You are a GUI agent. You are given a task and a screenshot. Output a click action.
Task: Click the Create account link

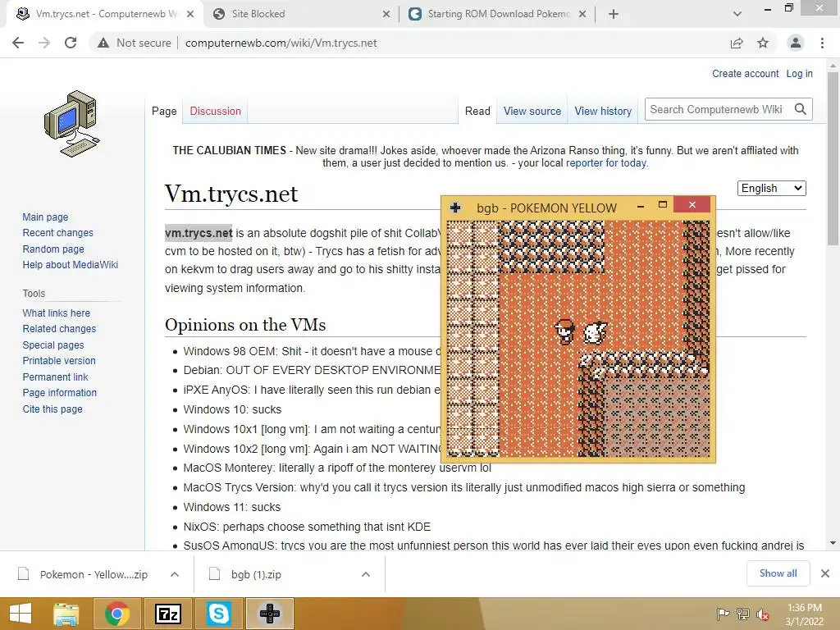(x=745, y=73)
